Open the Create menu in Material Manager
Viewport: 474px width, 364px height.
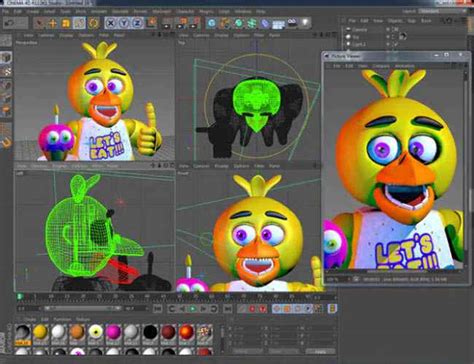30,319
